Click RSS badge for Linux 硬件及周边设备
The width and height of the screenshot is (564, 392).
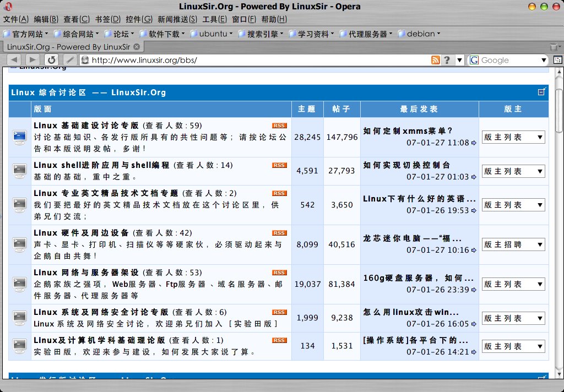(279, 233)
